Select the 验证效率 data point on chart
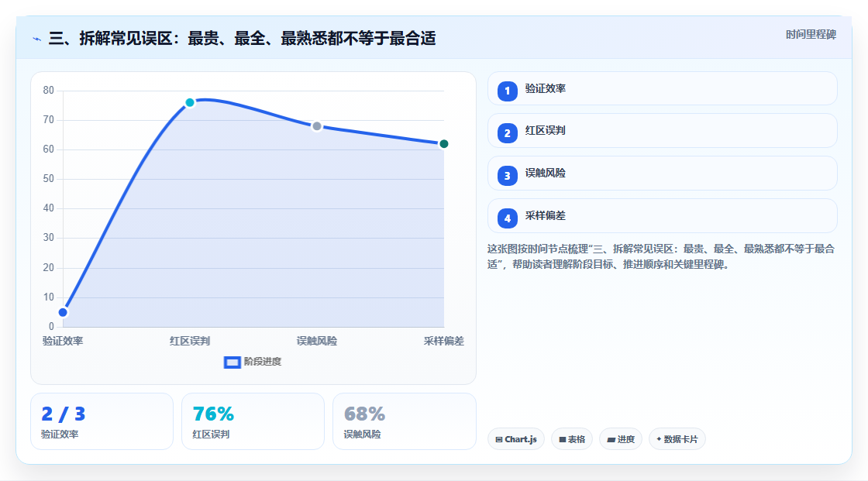The width and height of the screenshot is (868, 481). tap(63, 312)
